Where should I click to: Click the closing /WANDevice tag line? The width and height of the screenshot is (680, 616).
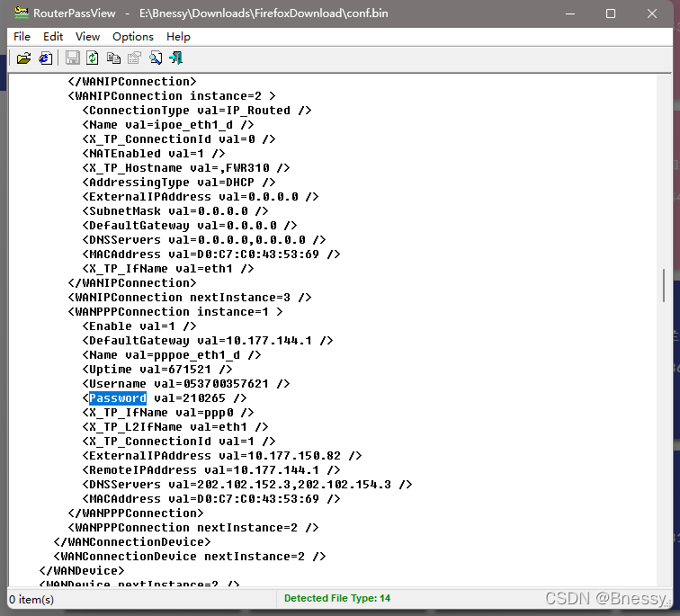coord(82,570)
